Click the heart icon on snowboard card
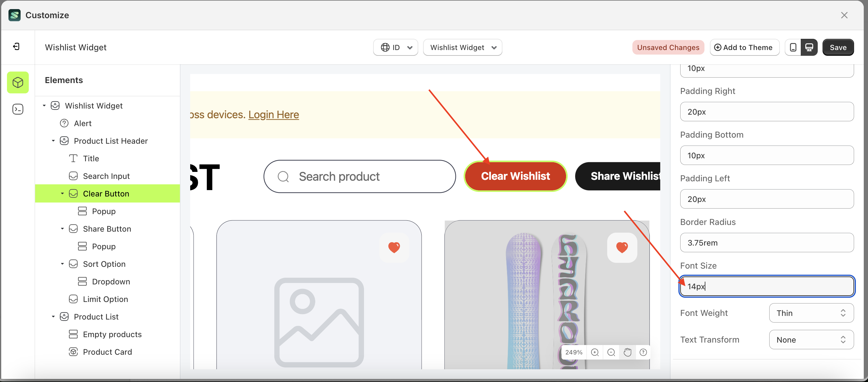This screenshot has height=382, width=868. point(622,247)
